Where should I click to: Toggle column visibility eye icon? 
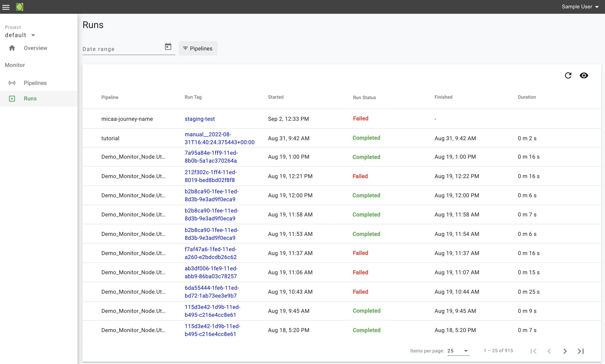click(584, 76)
